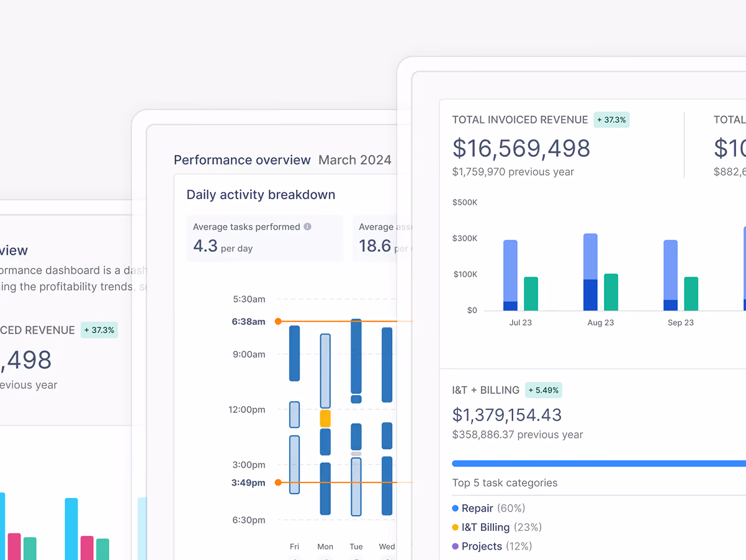Click the Top 5 task categories heading
This screenshot has width=746, height=560.
coord(505,483)
